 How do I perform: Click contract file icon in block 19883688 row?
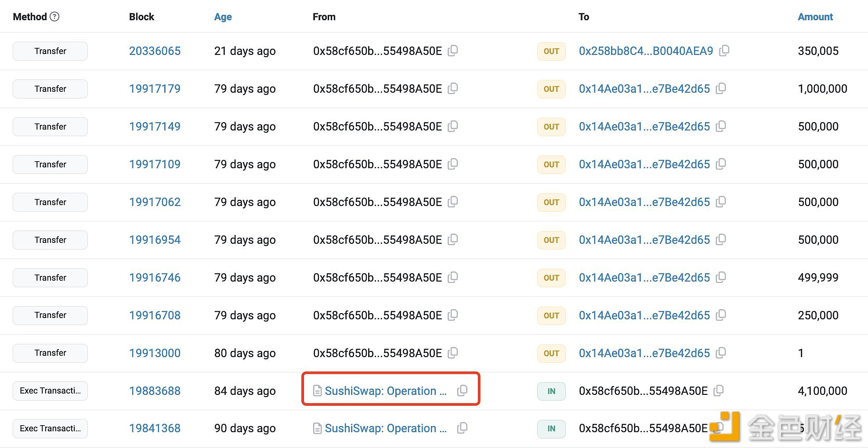(317, 391)
